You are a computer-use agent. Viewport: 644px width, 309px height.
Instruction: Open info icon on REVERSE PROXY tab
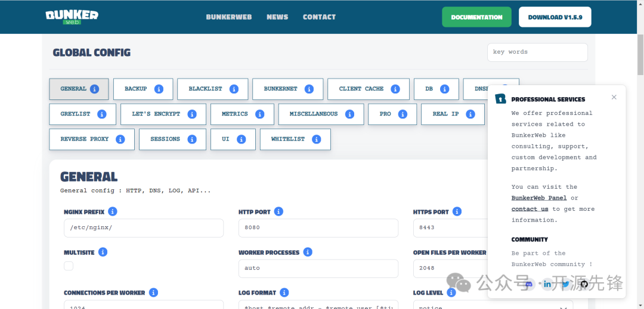point(120,139)
